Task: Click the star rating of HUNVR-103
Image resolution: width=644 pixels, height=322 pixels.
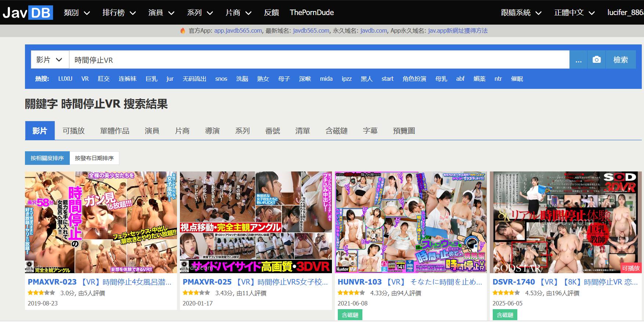Action: 351,293
